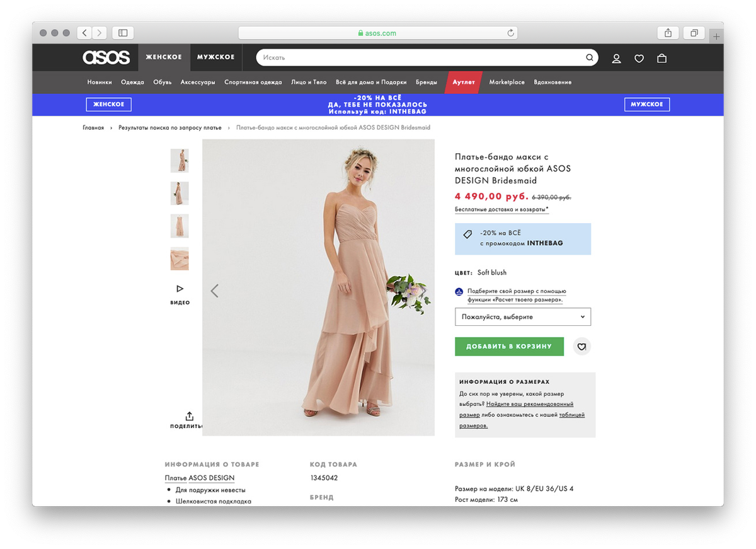Screen dimensions: 756x549
Task: Switch to ЖЕНСКОЕ header tab
Action: point(164,57)
